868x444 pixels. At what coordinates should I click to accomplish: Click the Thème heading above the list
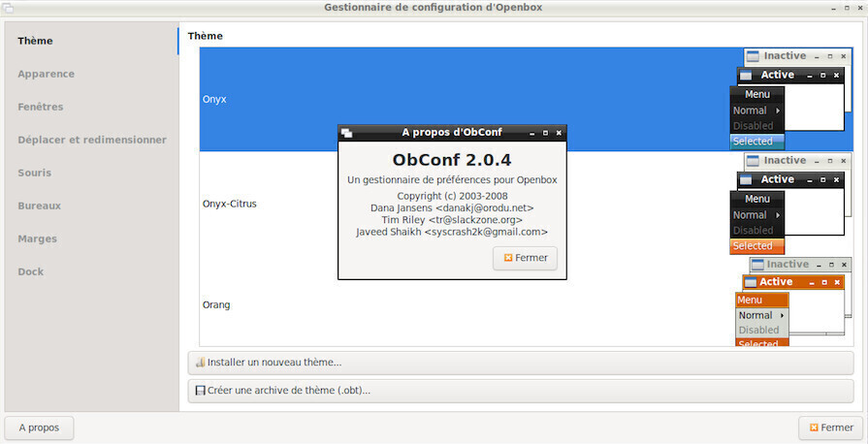click(206, 36)
